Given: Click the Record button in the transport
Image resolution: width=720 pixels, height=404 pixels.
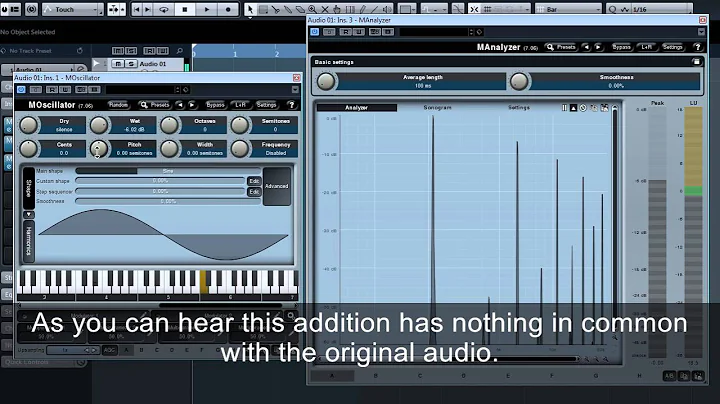Looking at the screenshot, I should (228, 9).
